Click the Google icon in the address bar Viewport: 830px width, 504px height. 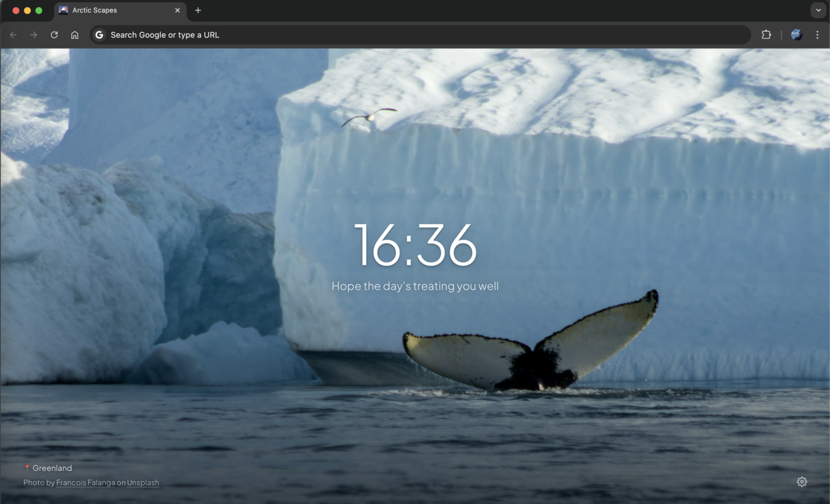click(x=99, y=35)
